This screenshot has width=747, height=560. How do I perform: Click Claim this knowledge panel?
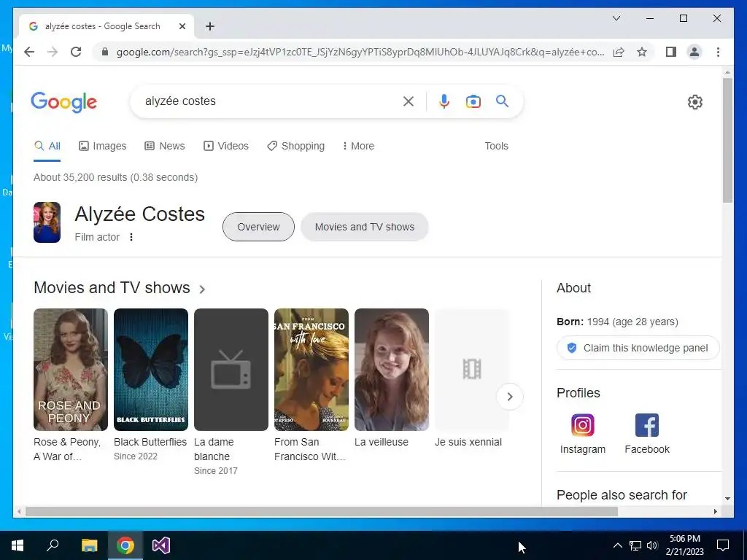point(638,348)
